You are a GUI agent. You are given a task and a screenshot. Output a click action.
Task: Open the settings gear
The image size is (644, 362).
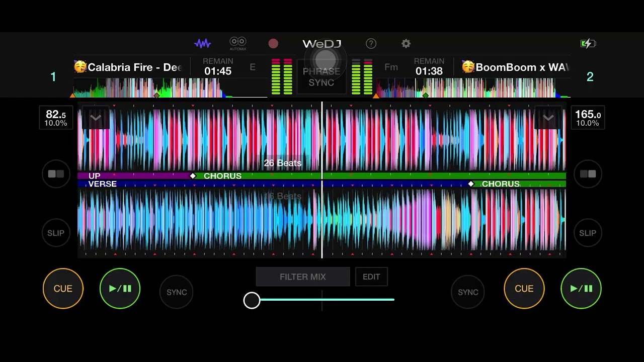coord(406,44)
